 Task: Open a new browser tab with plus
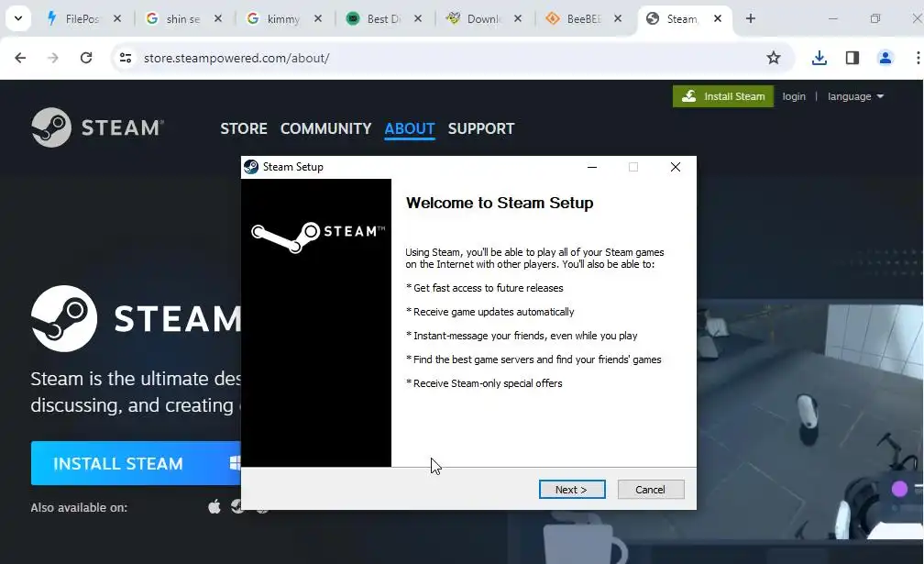(750, 19)
